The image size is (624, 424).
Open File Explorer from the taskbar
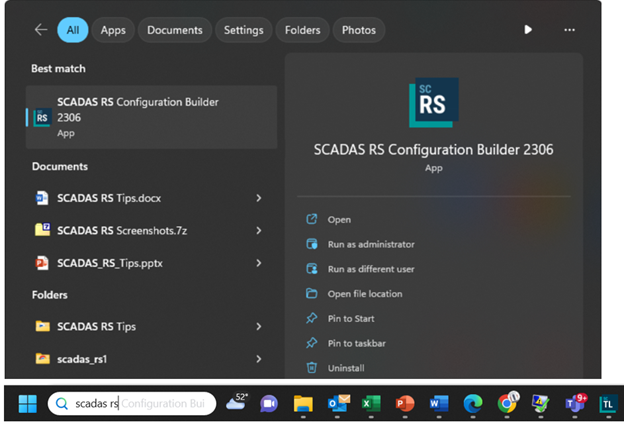(x=303, y=404)
